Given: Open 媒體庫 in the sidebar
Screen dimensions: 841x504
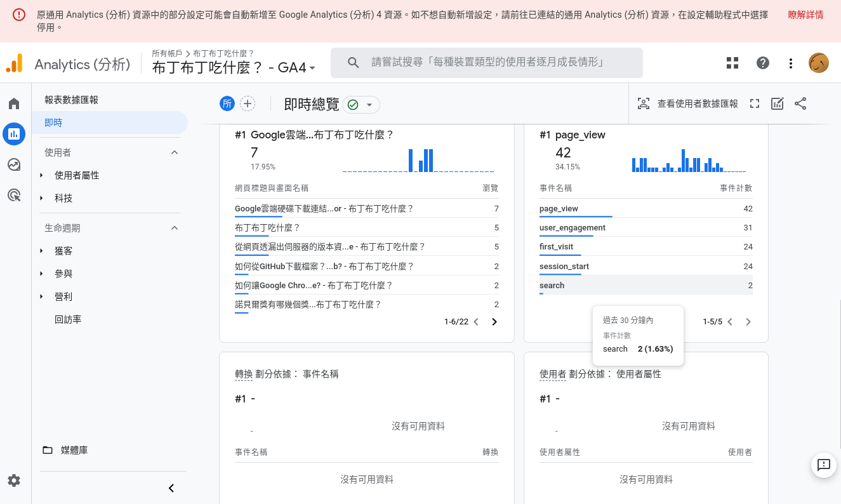Looking at the screenshot, I should (74, 450).
